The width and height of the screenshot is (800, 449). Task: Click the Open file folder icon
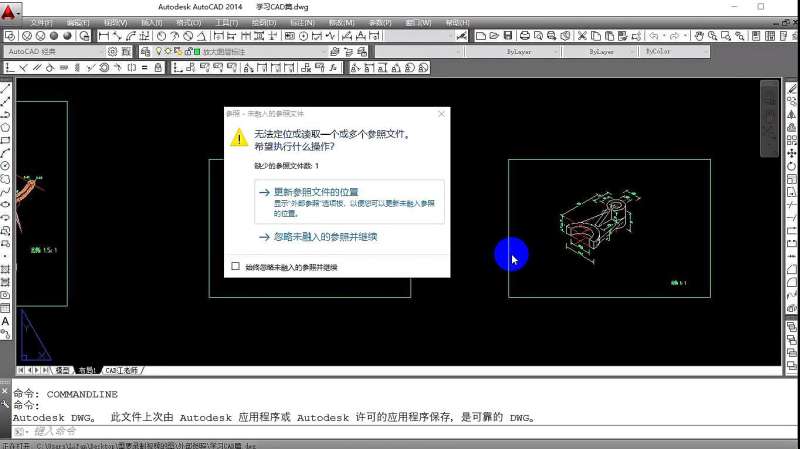493,36
